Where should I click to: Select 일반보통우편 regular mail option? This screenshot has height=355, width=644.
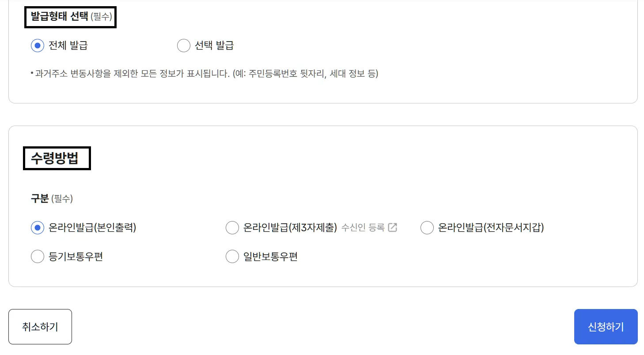pos(233,256)
